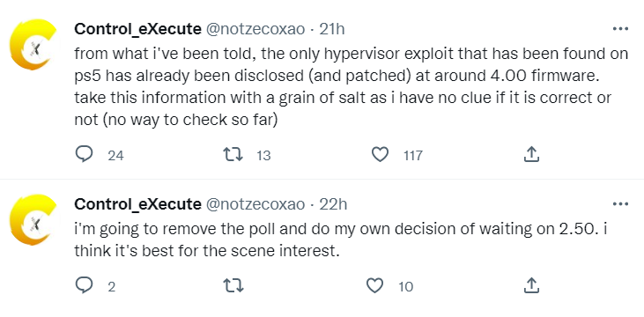Retweet the tweet with 13 retweets
Image resolution: width=644 pixels, height=317 pixels.
point(233,155)
